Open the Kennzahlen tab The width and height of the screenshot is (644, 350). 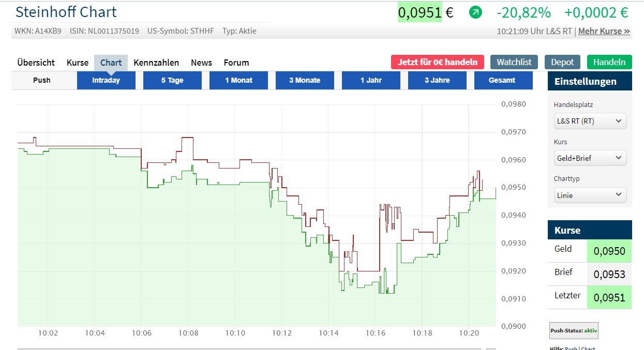tap(156, 63)
